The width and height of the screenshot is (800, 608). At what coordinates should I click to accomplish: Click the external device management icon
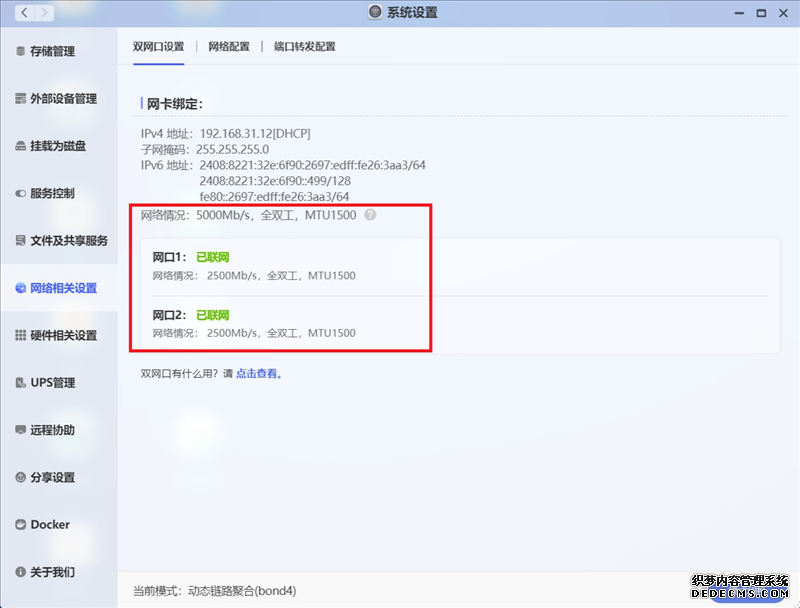[x=20, y=99]
